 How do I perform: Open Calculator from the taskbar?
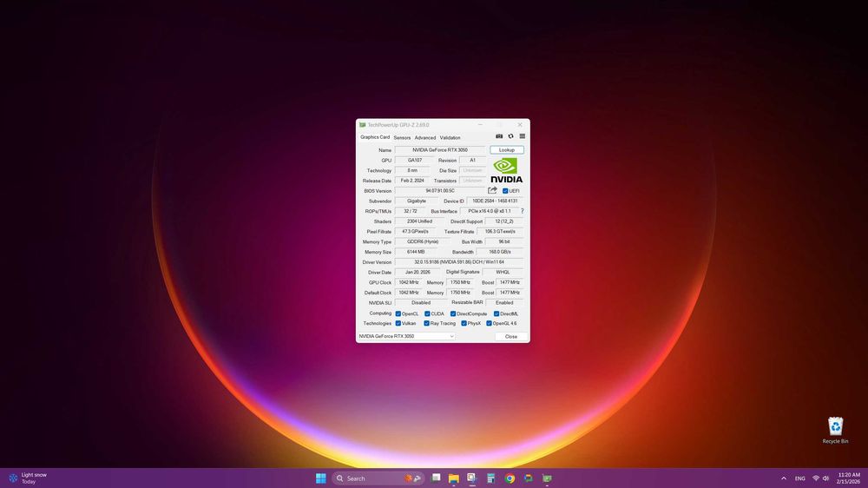point(490,478)
